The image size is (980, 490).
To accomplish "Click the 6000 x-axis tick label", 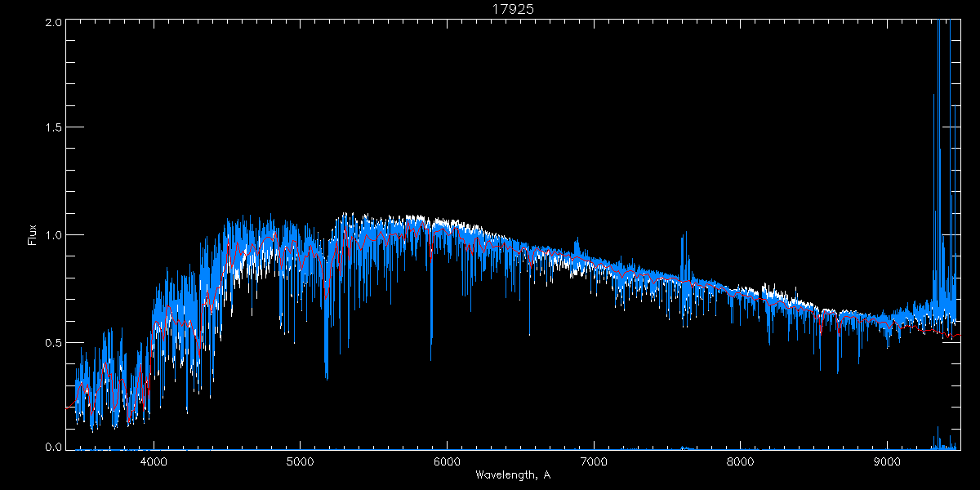I will (x=447, y=461).
